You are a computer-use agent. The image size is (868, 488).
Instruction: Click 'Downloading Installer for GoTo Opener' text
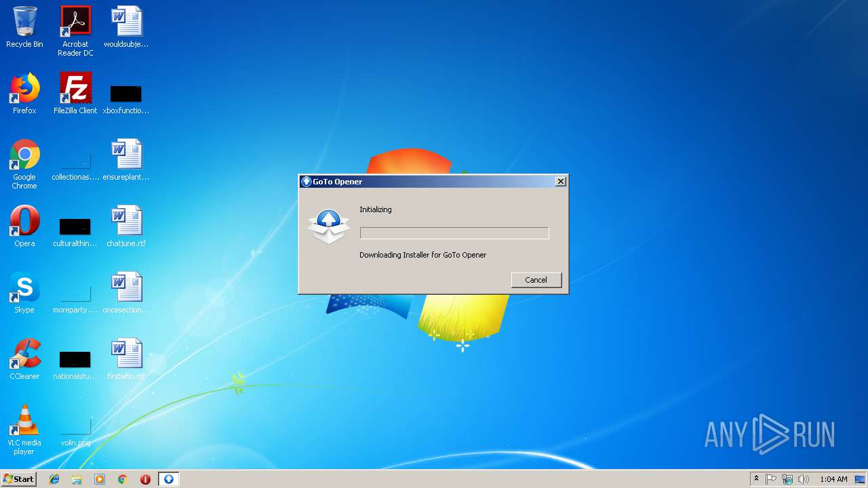pos(422,255)
